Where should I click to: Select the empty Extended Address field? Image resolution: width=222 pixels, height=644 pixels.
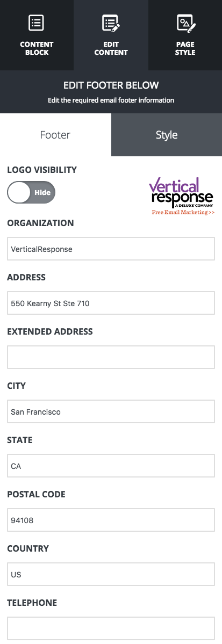click(111, 357)
